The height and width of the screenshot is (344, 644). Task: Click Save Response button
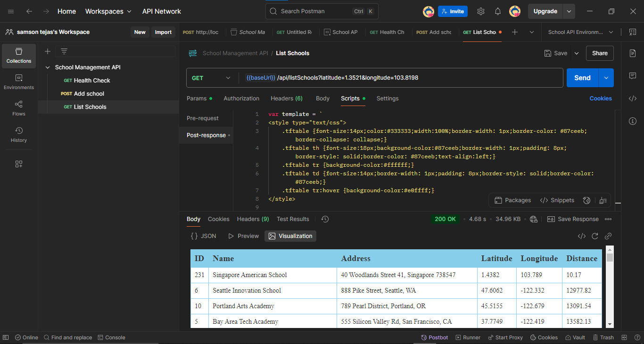(573, 219)
